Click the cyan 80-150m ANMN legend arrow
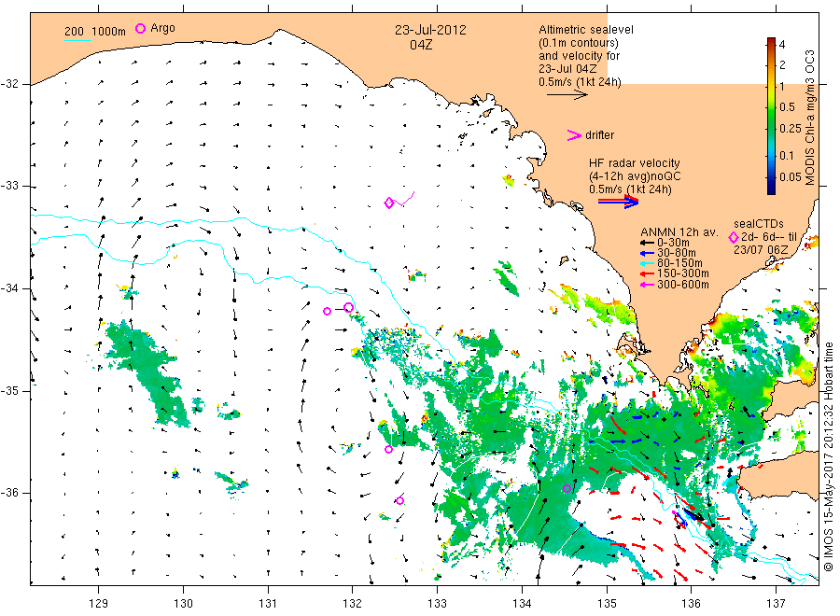Image resolution: width=840 pixels, height=616 pixels. pos(647,263)
